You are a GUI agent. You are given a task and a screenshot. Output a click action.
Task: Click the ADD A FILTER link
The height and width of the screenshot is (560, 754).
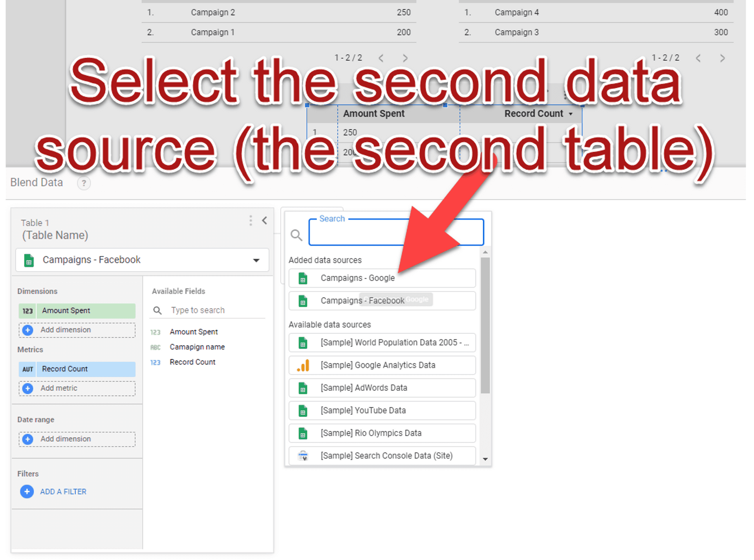[63, 492]
